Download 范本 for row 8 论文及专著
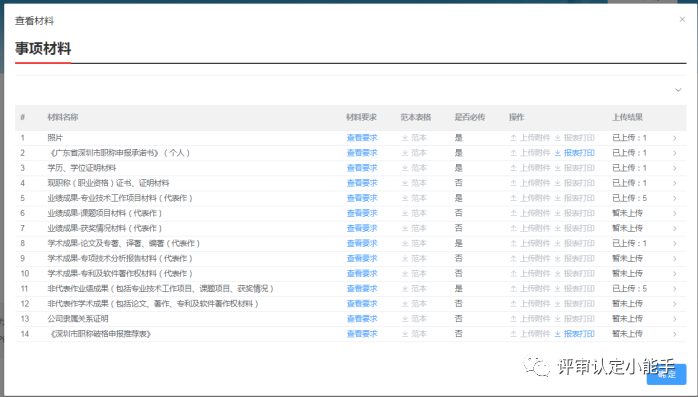Viewport: 698px width, 397px height. 414,243
